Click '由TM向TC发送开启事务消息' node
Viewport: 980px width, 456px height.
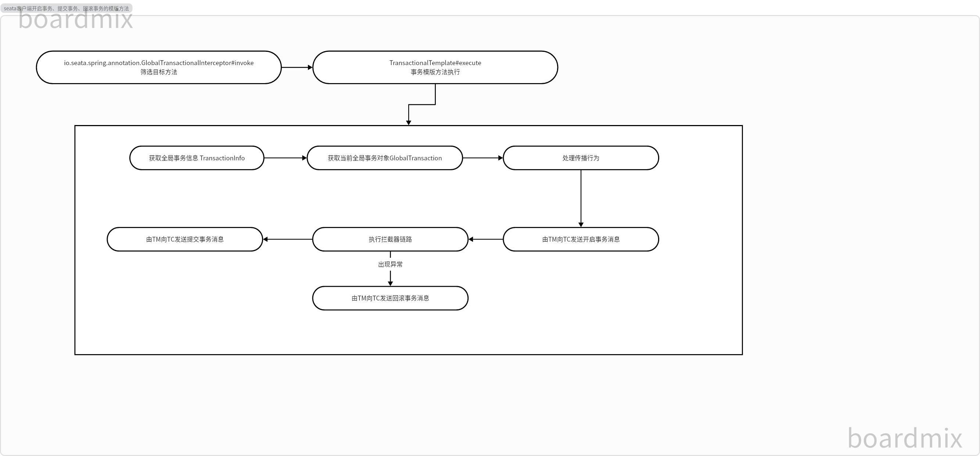pyautogui.click(x=581, y=239)
